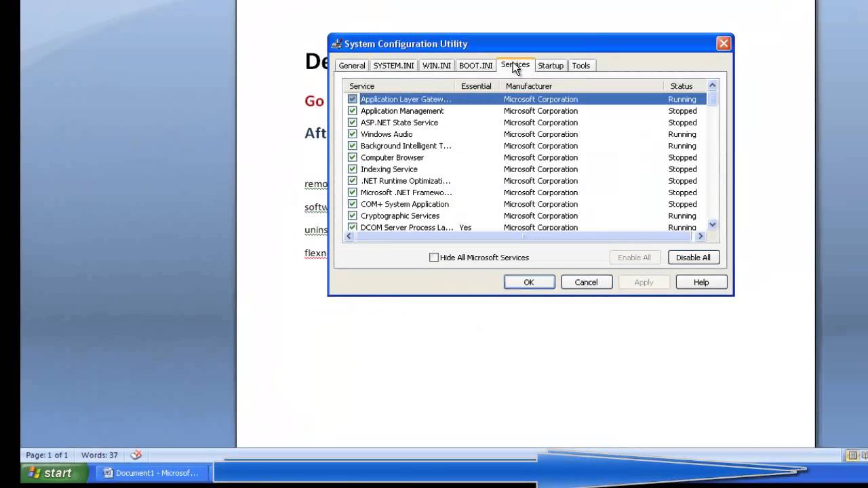This screenshot has height=488, width=868.
Task: Sort by the Manufacturer column header
Action: point(581,86)
